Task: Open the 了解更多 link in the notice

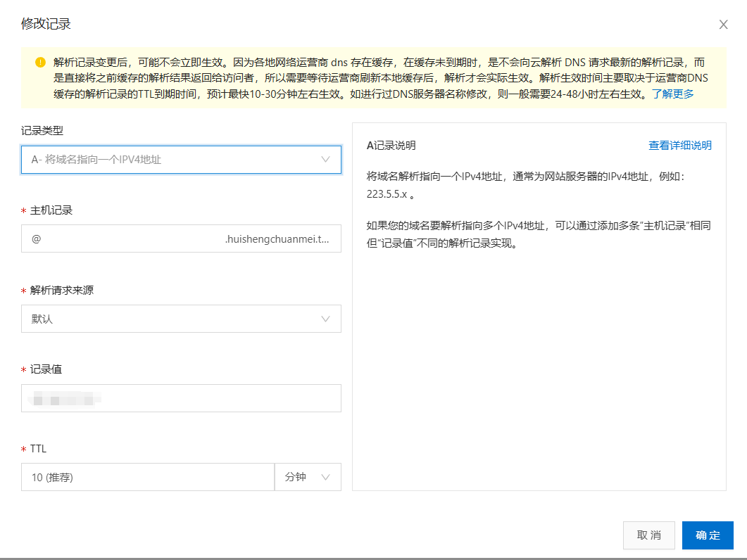Action: click(672, 94)
